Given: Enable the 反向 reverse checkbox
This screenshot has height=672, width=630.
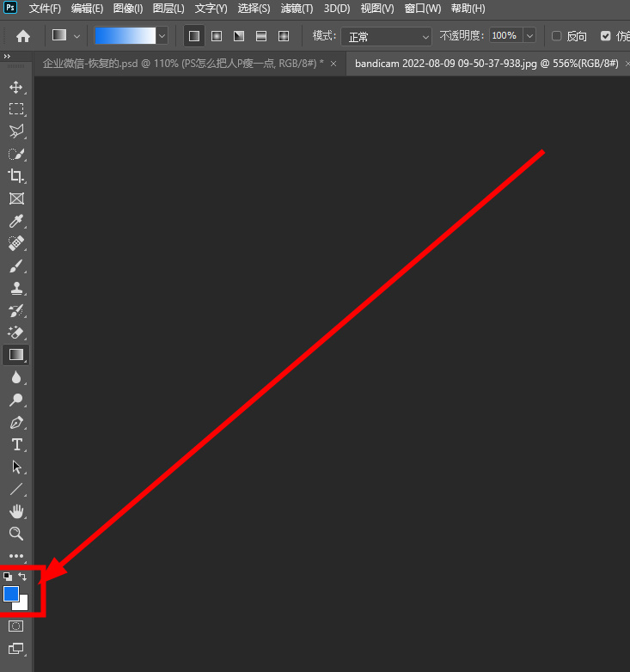Looking at the screenshot, I should [x=556, y=36].
